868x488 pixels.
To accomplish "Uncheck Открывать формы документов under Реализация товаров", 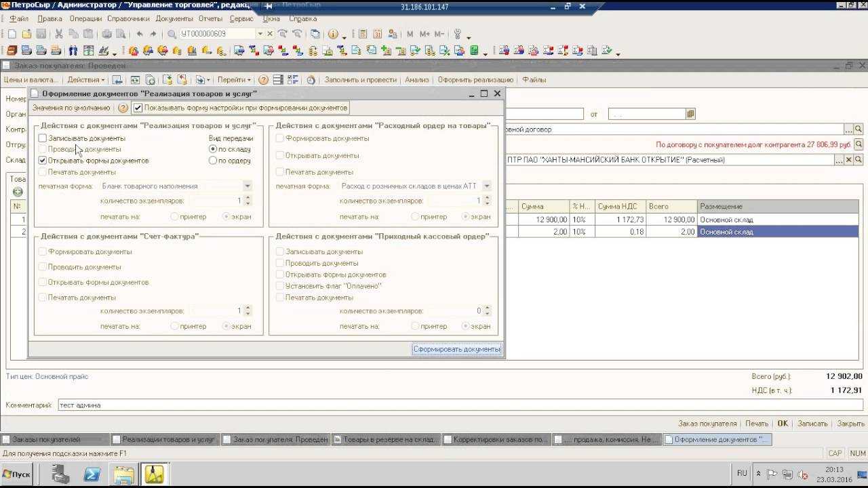I will [x=43, y=161].
